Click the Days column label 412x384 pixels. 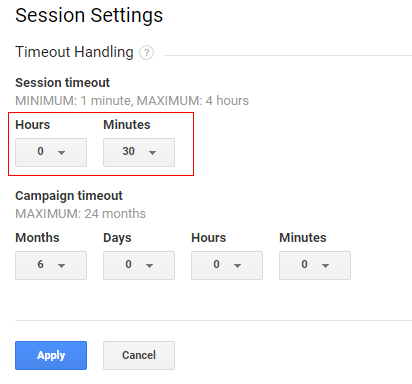click(117, 238)
